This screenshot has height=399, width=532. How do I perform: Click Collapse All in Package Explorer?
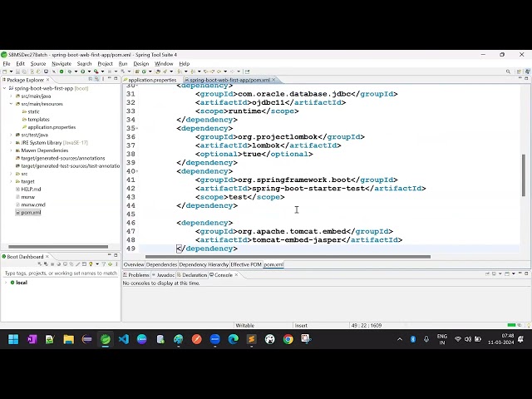click(91, 79)
